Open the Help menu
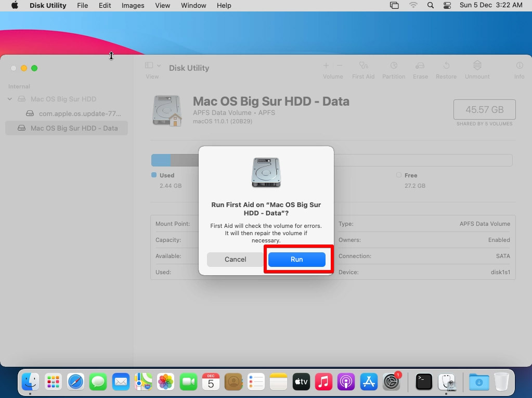Screen dimensions: 532x398 (x=224, y=5)
